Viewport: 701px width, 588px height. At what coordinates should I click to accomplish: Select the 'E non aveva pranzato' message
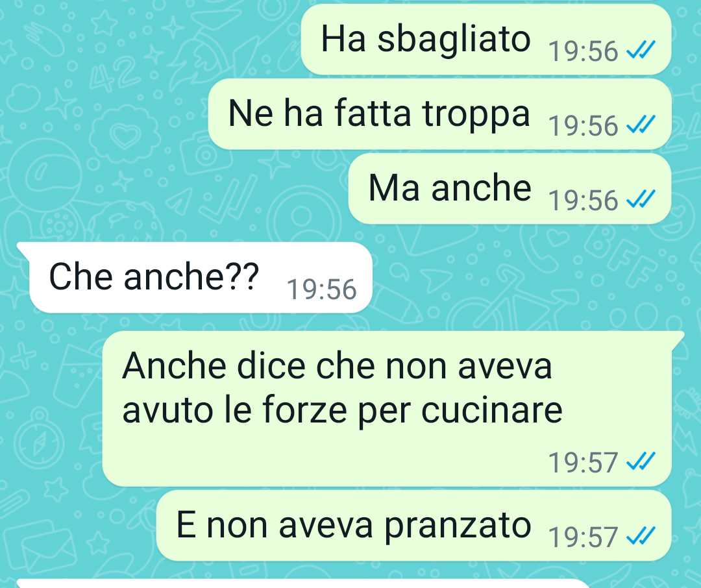point(414,526)
